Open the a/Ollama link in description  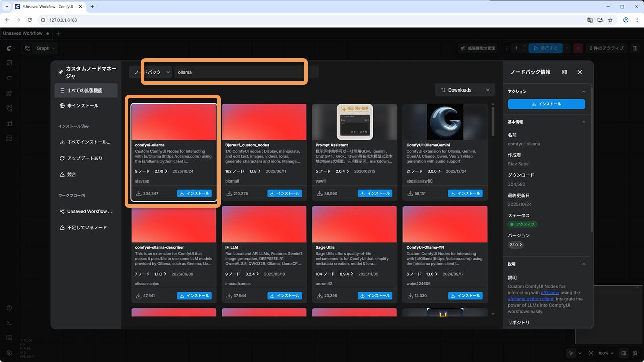tap(550, 293)
